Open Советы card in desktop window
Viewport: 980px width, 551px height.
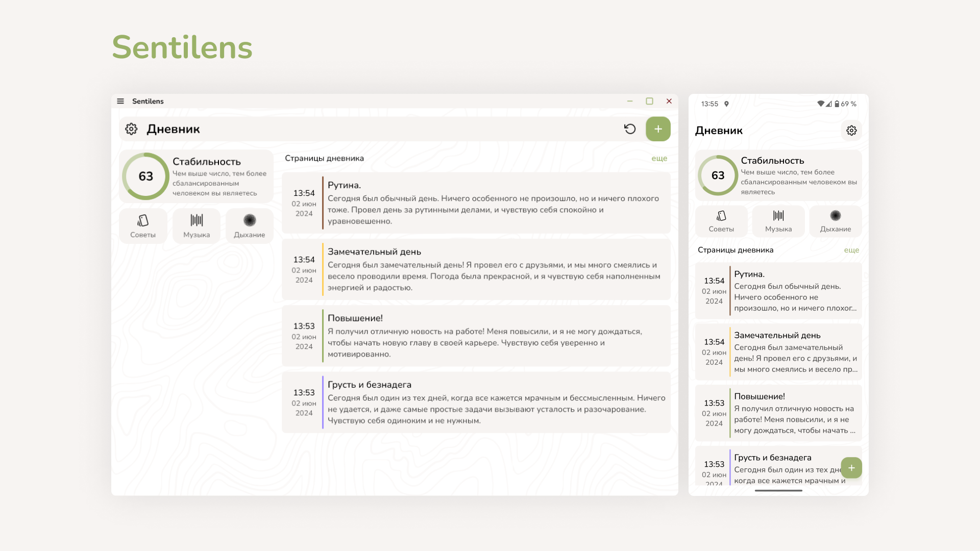[143, 226]
